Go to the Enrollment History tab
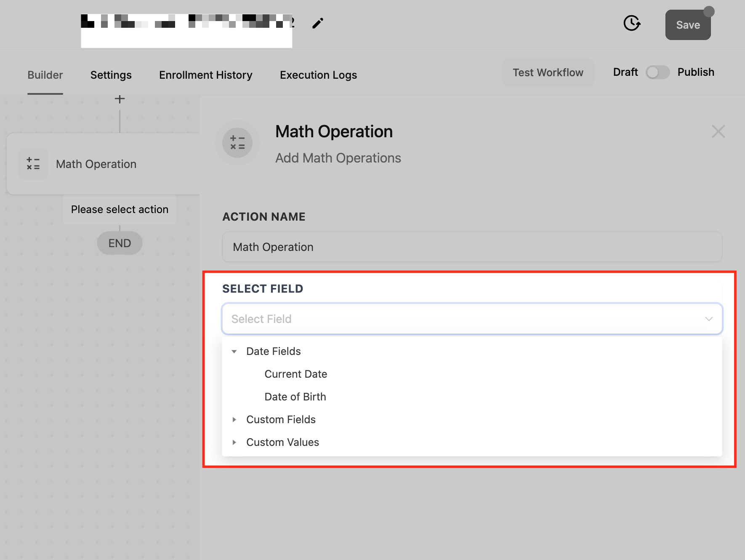 [x=206, y=75]
